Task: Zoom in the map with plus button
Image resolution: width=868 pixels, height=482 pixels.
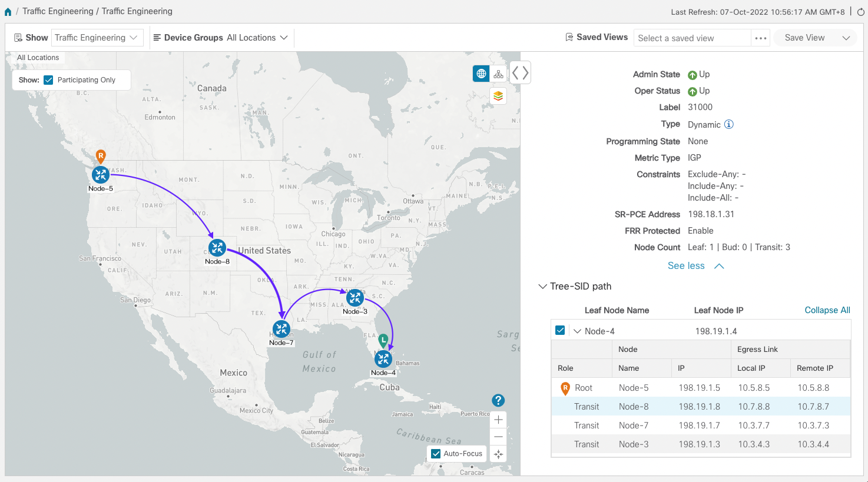Action: [x=498, y=420]
